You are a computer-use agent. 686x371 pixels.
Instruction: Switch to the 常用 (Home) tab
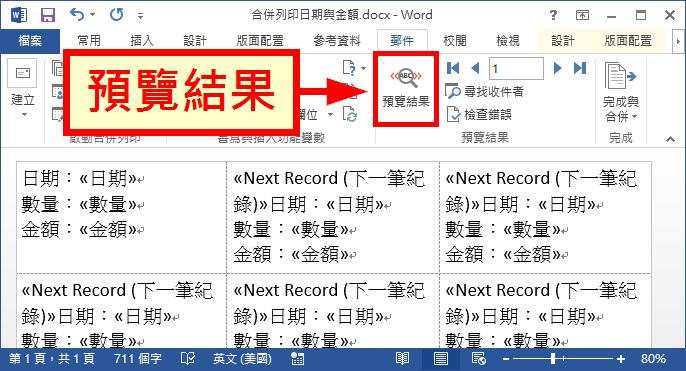(x=89, y=41)
